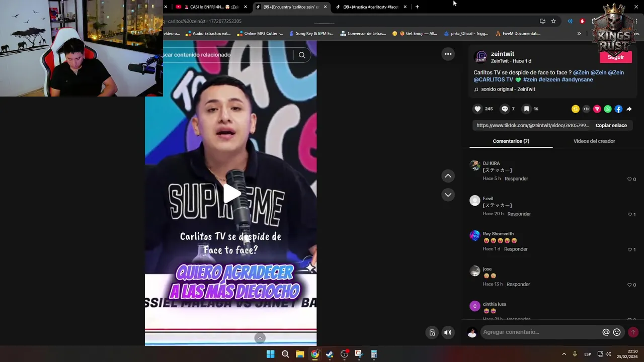
Task: Switch to Comentarios (7) tab
Action: pyautogui.click(x=511, y=141)
